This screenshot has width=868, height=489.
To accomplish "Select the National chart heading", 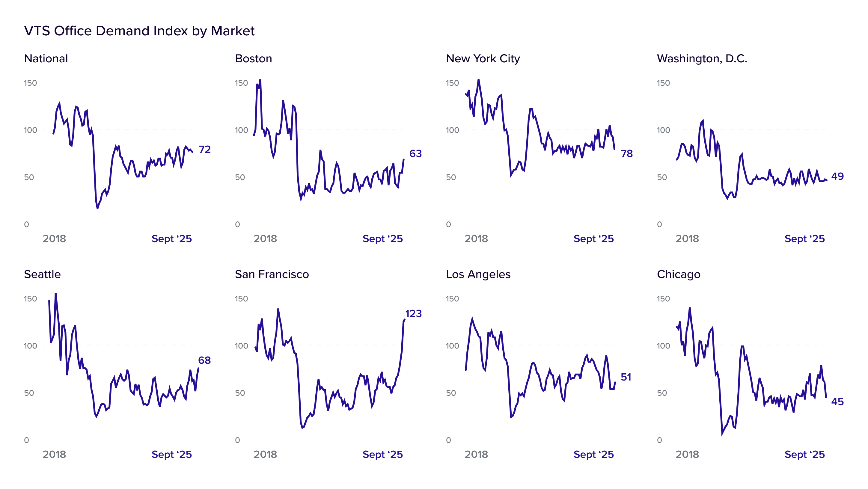I will 46,59.
